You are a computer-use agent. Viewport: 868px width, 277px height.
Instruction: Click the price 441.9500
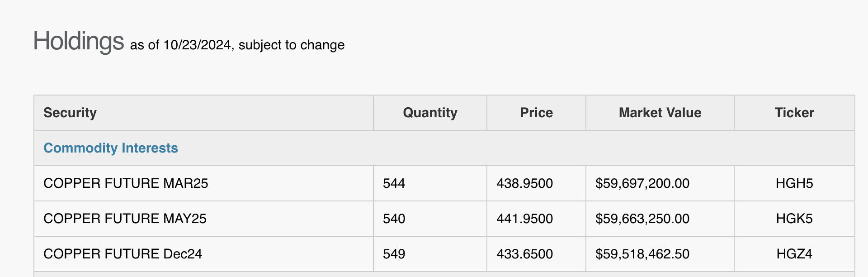tap(524, 219)
